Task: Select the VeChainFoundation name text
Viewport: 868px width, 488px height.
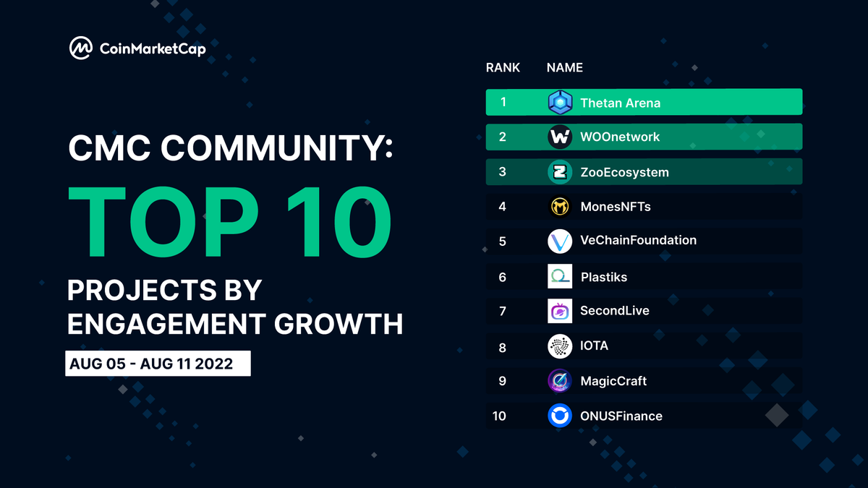Action: point(638,241)
